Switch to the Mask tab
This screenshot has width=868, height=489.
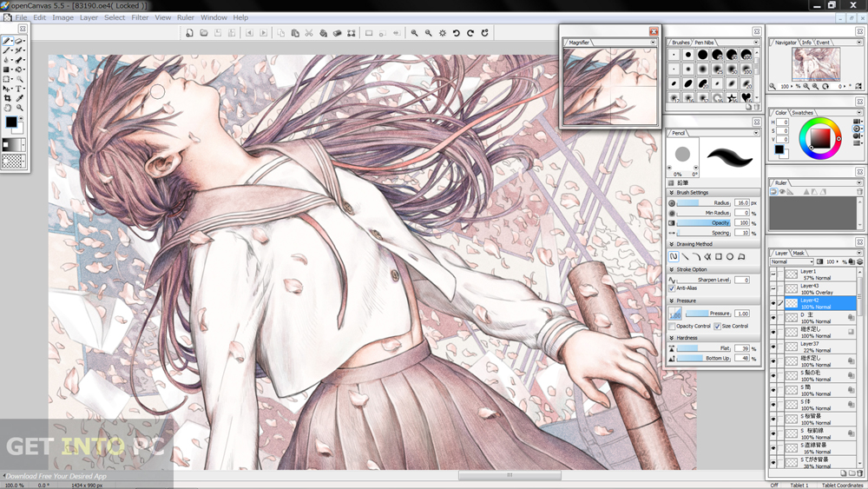point(799,253)
